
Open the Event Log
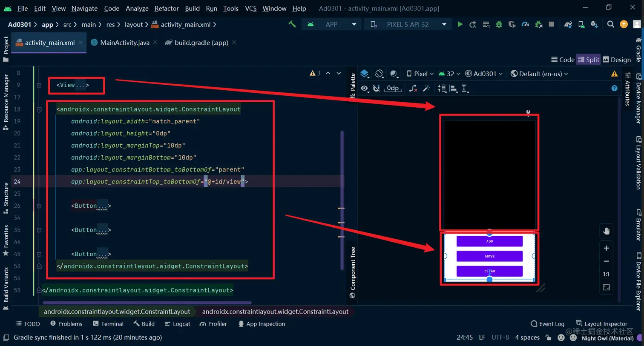(x=547, y=324)
